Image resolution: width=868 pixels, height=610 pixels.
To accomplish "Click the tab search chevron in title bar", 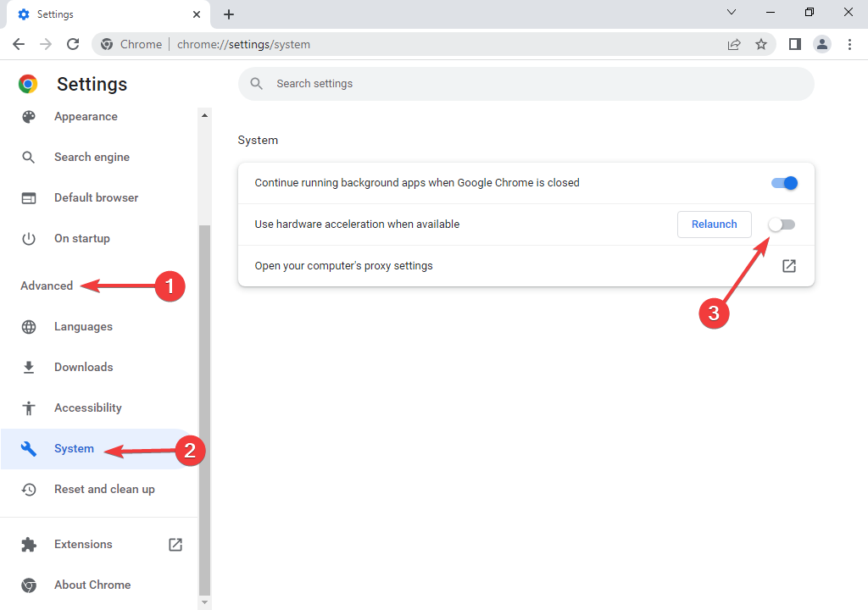I will (732, 13).
